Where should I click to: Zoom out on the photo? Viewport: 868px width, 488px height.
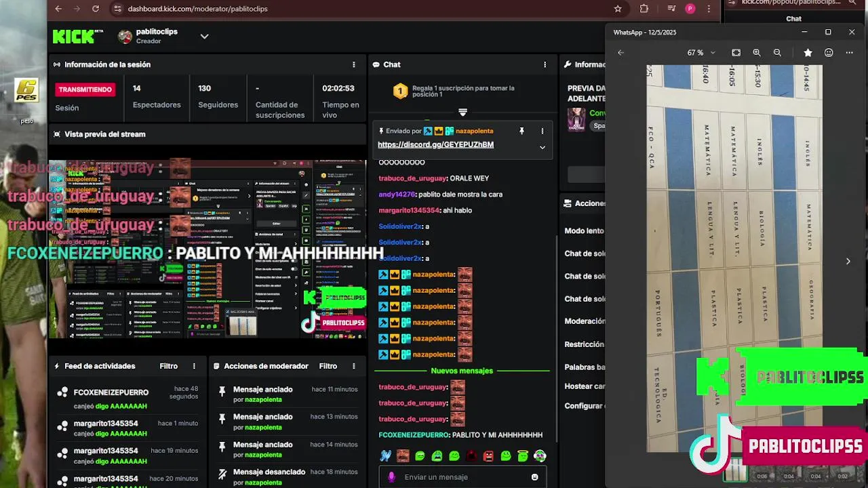coord(777,52)
